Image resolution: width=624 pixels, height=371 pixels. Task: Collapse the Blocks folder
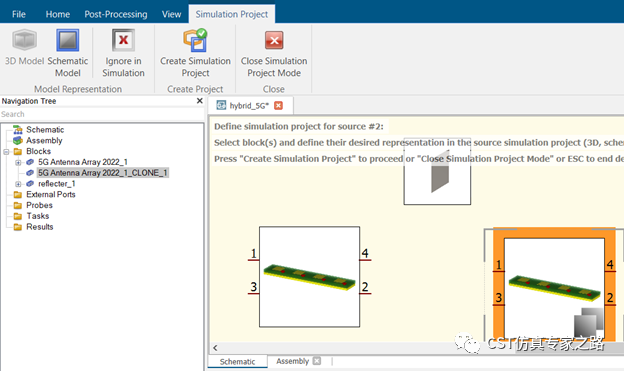click(x=6, y=152)
